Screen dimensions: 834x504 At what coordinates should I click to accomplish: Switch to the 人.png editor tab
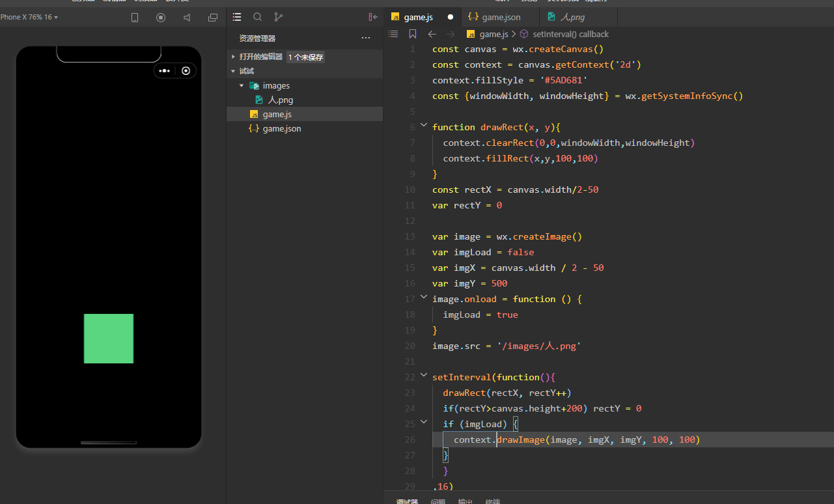572,17
